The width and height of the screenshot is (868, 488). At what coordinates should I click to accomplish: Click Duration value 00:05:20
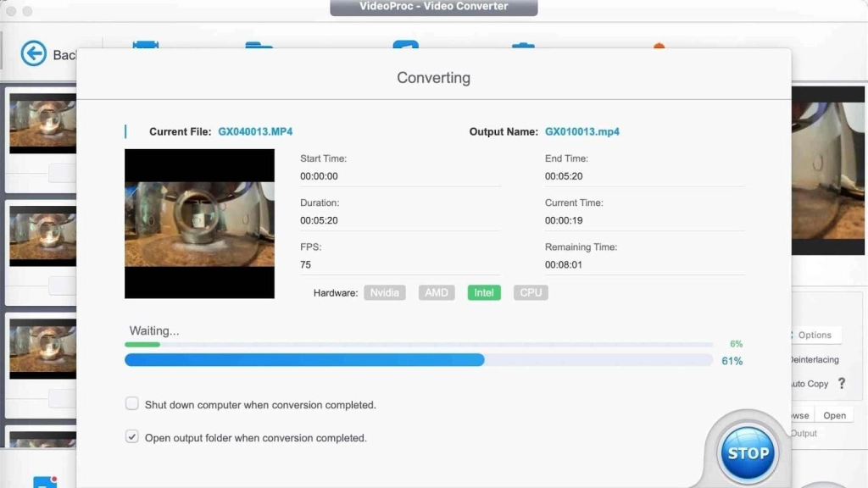tap(319, 221)
